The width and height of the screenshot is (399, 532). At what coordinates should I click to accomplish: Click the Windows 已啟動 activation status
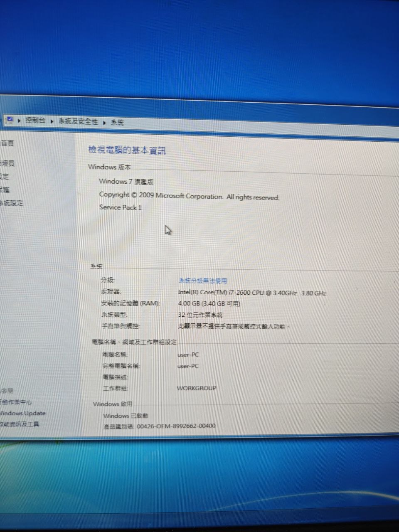[x=126, y=416]
